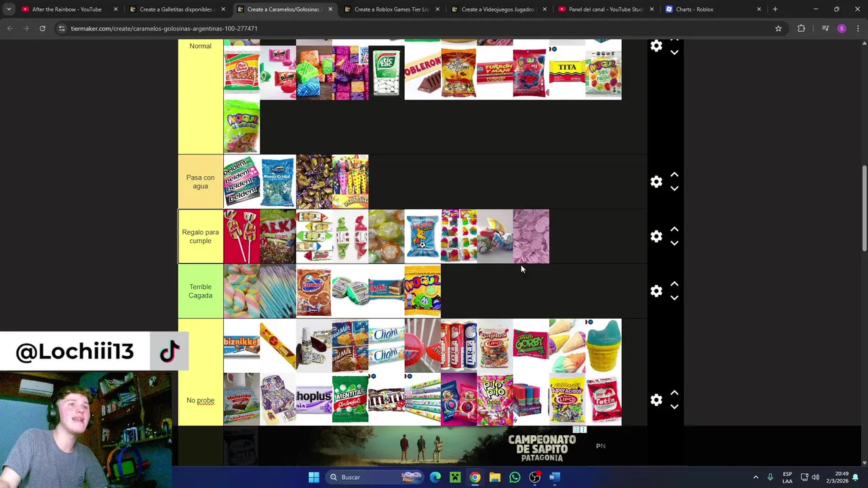Open Minecraft from the taskbar
This screenshot has height=488, width=868.
(455, 477)
